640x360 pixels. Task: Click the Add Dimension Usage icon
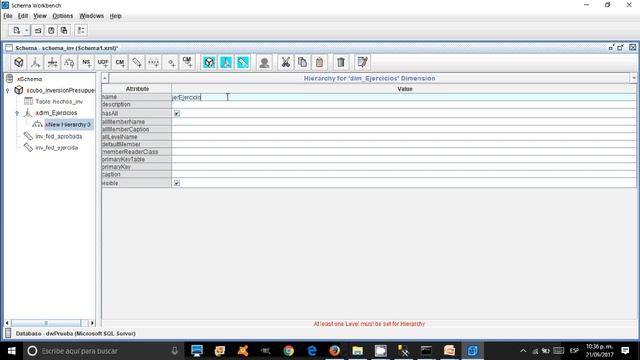point(52,62)
